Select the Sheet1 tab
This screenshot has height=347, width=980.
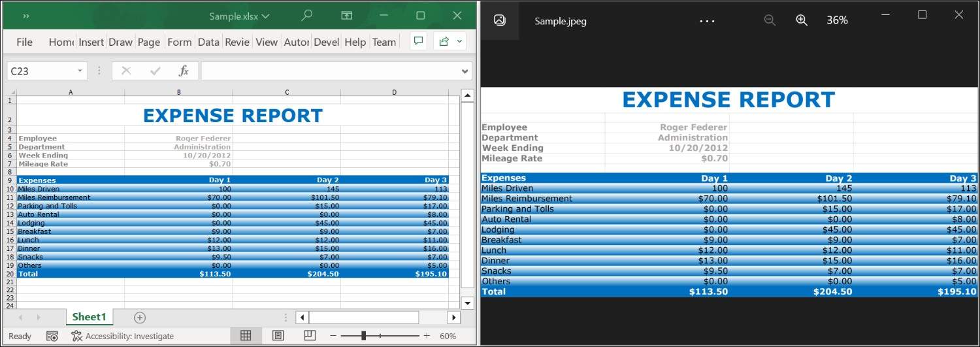click(x=89, y=318)
